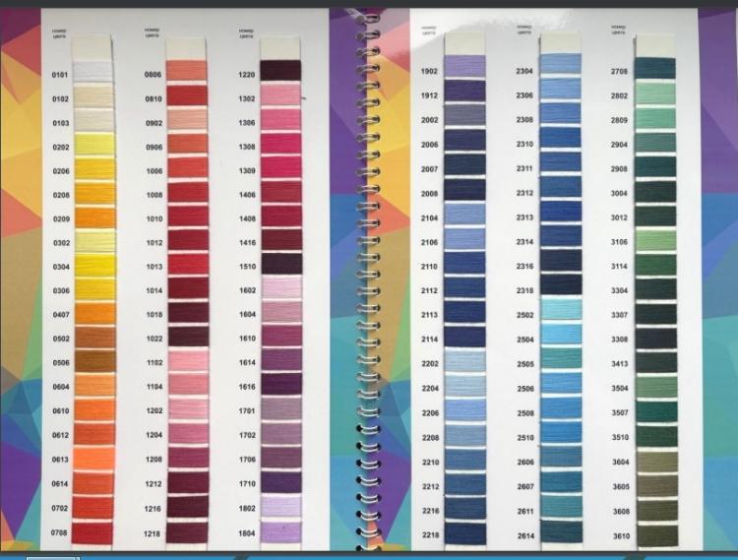Viewport: 738px width, 560px height.
Task: Click the number label 2611
Action: tap(525, 511)
